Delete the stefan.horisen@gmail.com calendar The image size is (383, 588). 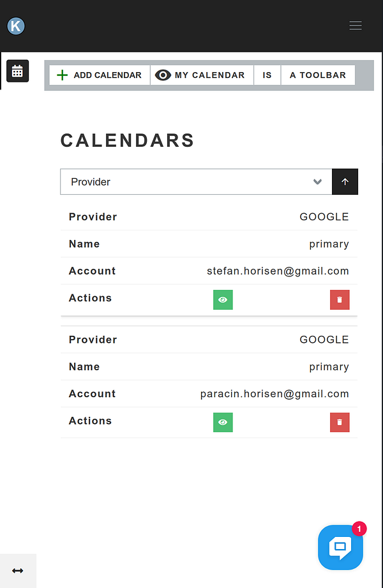(340, 299)
